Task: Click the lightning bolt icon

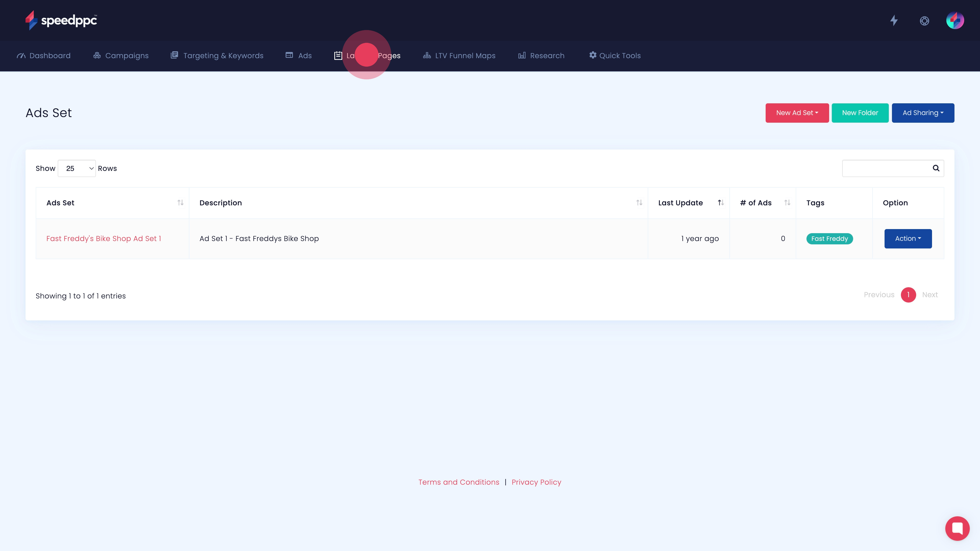Action: click(894, 20)
